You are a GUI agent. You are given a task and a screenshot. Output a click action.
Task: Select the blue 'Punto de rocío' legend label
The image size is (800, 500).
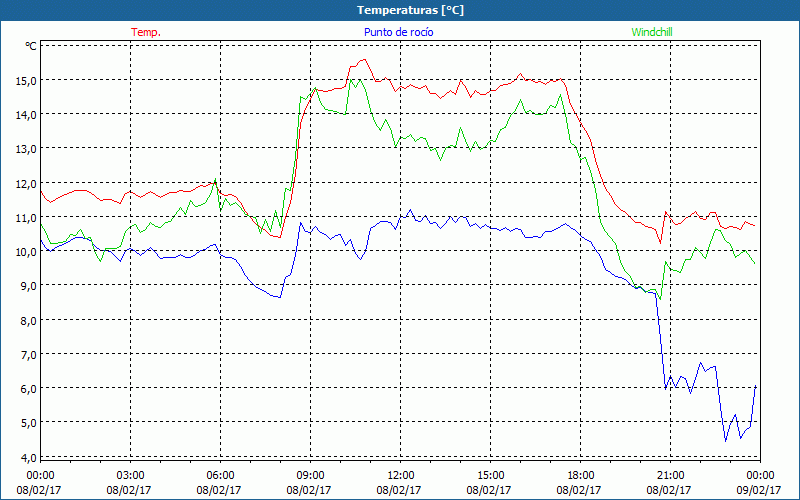398,32
